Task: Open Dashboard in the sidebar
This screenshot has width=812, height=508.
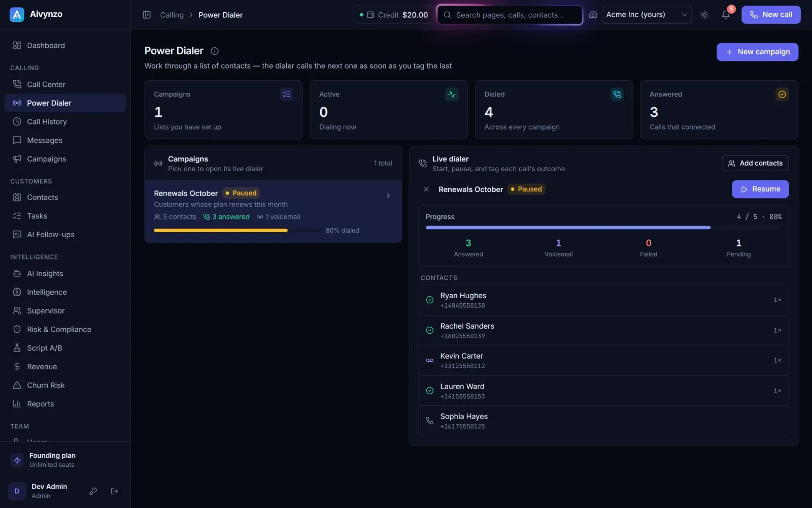Action: click(x=65, y=45)
